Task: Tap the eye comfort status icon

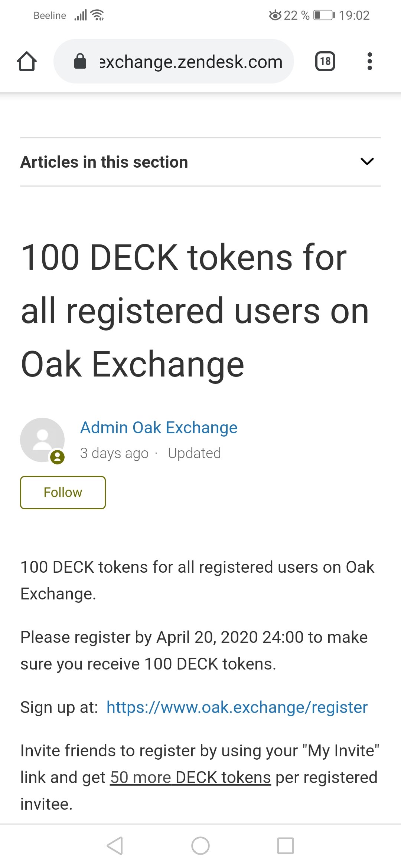Action: pyautogui.click(x=275, y=15)
